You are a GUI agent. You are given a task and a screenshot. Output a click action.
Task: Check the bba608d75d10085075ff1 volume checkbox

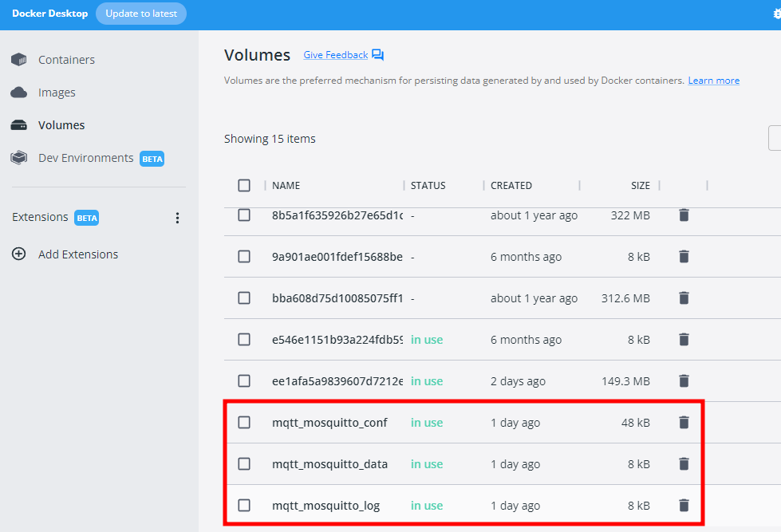(x=244, y=298)
